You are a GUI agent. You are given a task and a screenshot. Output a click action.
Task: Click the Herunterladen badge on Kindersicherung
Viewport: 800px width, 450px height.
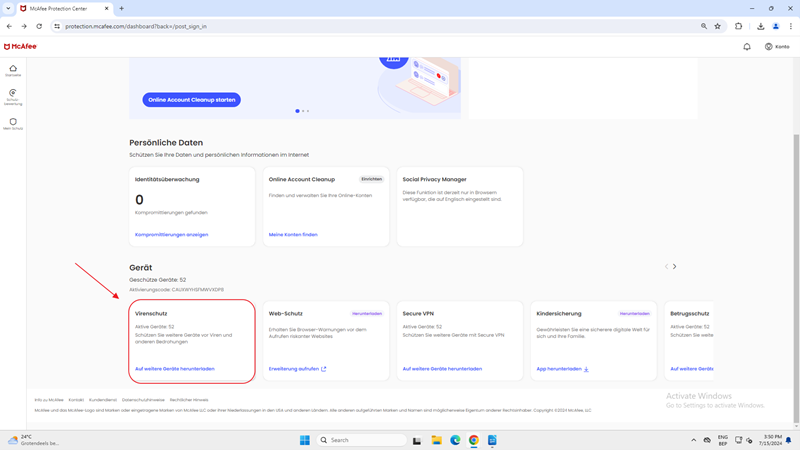pos(635,314)
